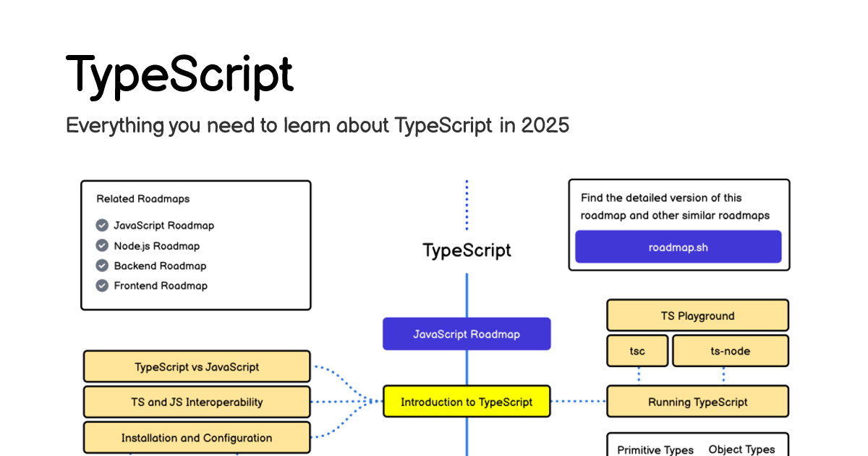868x456 pixels.
Task: Click the Backend Roadmap checkmark icon
Action: (x=102, y=266)
